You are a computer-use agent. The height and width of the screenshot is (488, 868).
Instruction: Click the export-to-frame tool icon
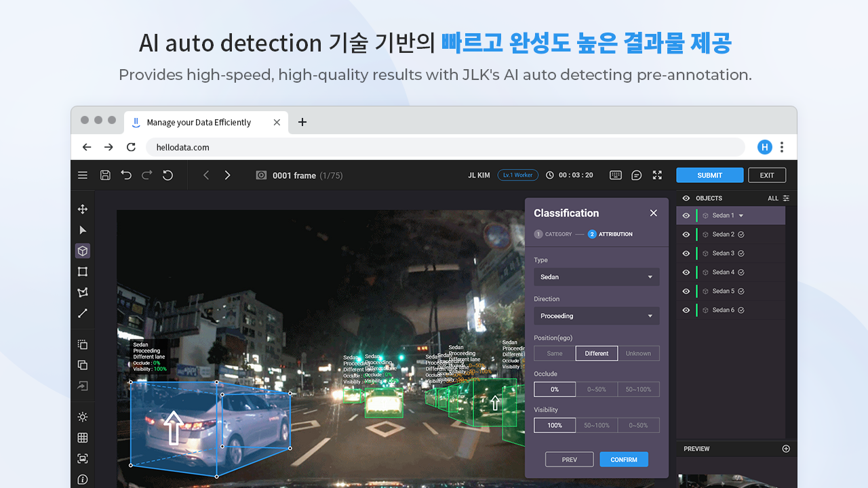[83, 386]
